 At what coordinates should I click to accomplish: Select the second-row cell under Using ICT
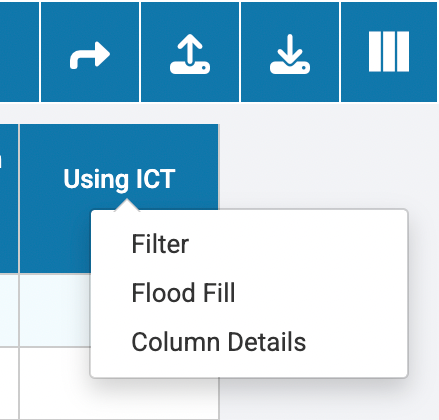55,383
